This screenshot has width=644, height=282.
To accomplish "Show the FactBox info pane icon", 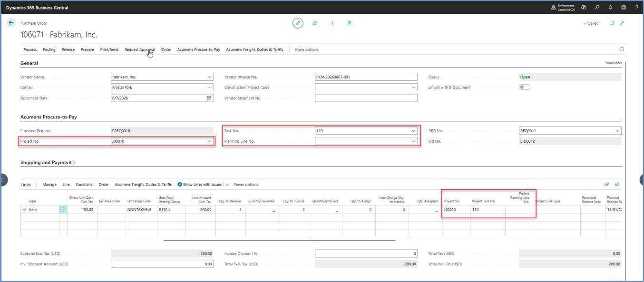I will 622,49.
